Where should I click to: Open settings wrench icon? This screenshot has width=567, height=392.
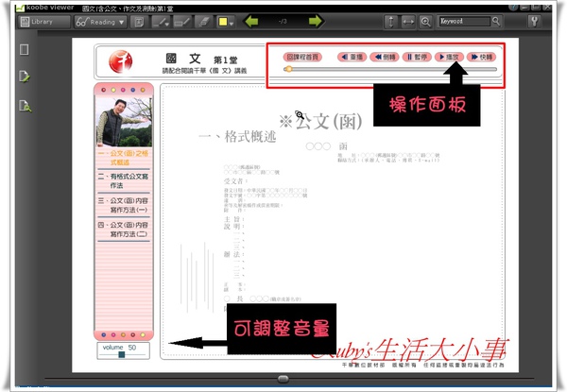pyautogui.click(x=534, y=22)
